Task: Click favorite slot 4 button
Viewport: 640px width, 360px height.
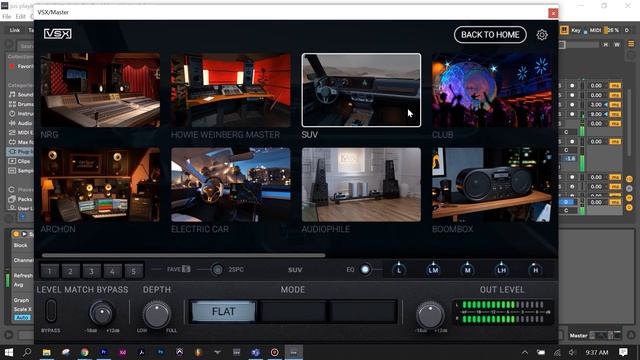Action: click(x=112, y=271)
